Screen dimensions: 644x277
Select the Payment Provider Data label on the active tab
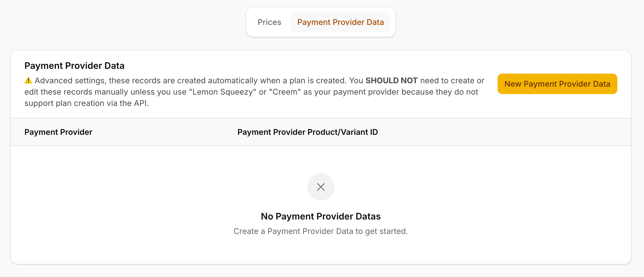point(340,22)
